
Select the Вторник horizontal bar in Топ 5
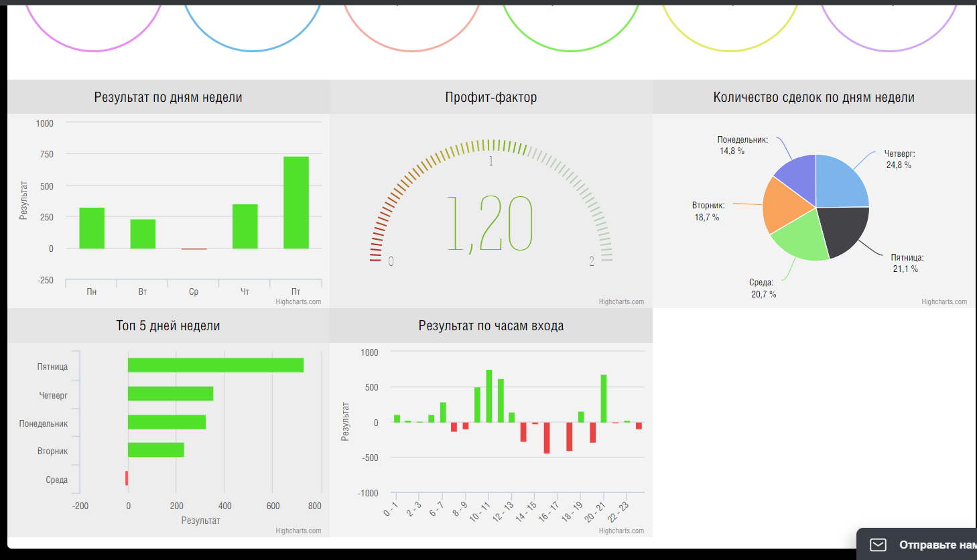(156, 449)
